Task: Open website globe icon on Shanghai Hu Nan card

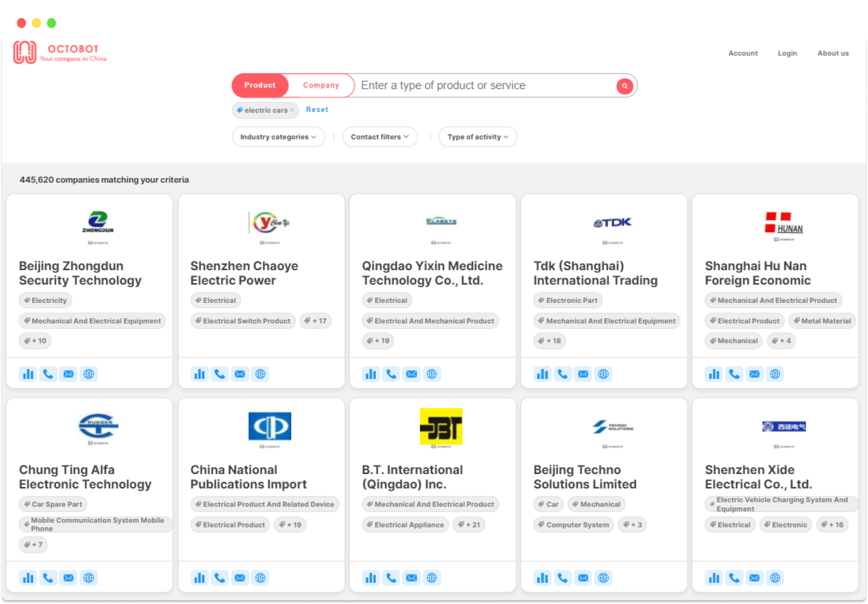Action: tap(775, 374)
